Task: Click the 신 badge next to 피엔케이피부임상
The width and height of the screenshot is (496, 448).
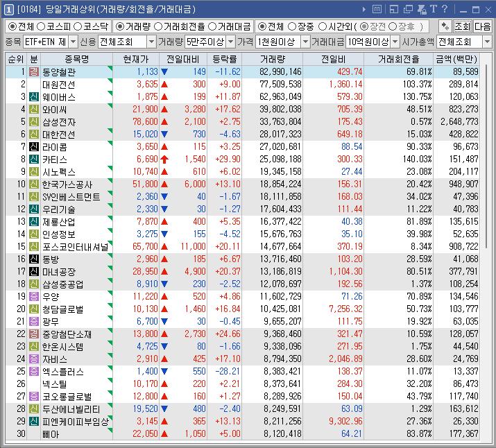Action: pos(34,422)
